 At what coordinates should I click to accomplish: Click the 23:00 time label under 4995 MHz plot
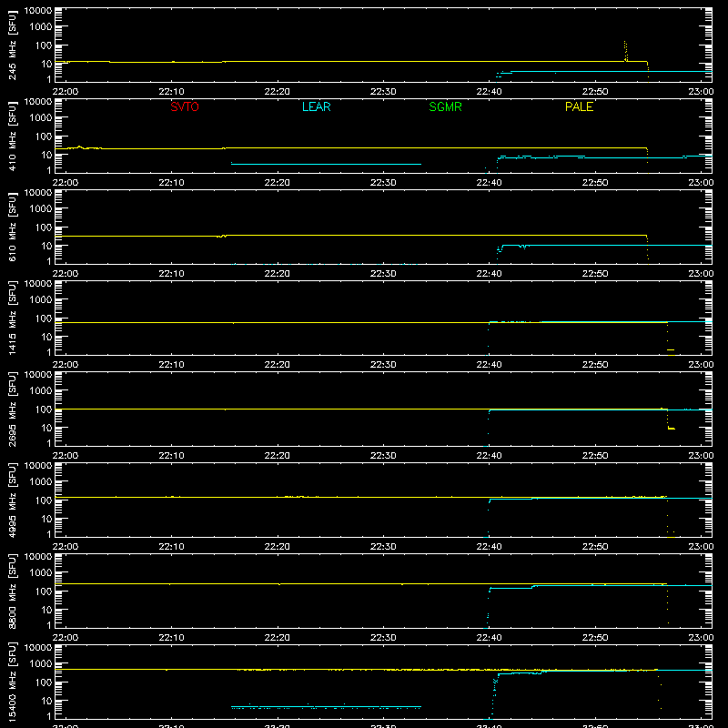coord(701,547)
